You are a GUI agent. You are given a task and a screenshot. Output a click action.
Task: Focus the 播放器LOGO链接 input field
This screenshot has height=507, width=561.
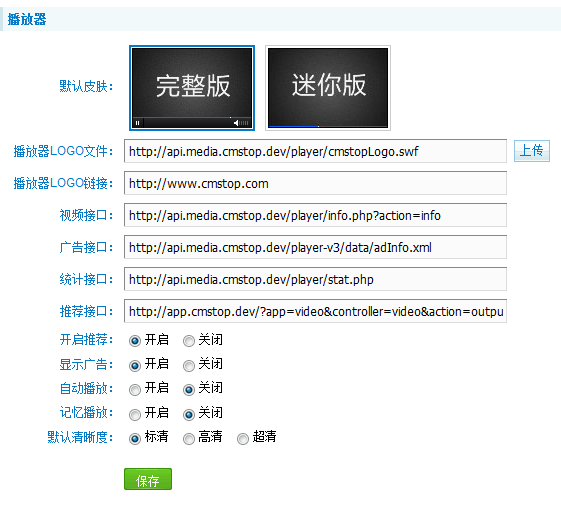coord(315,183)
